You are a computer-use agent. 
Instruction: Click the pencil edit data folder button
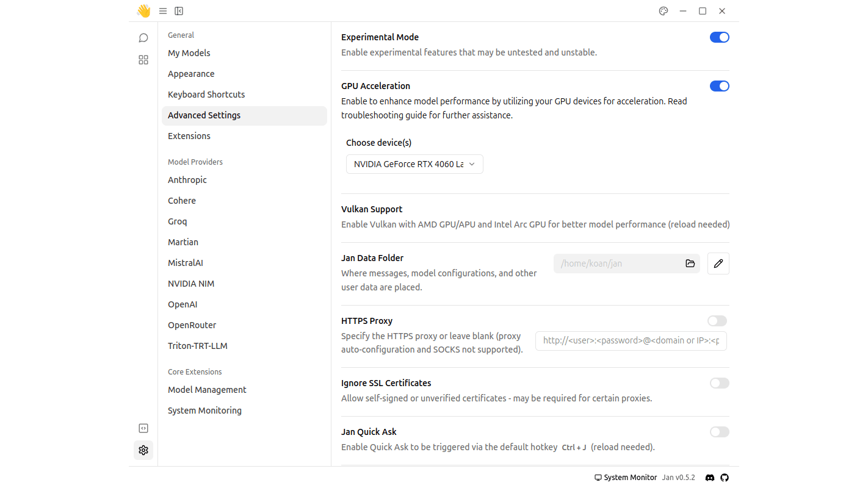[718, 264]
